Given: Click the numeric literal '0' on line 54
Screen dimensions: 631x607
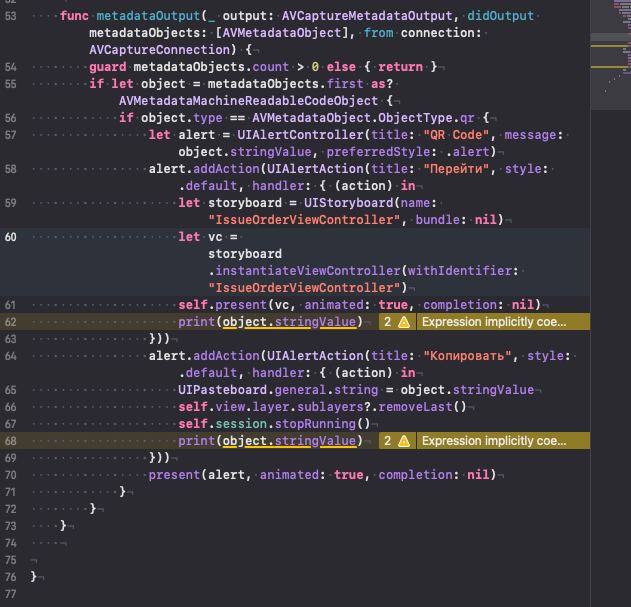Looking at the screenshot, I should coord(315,67).
